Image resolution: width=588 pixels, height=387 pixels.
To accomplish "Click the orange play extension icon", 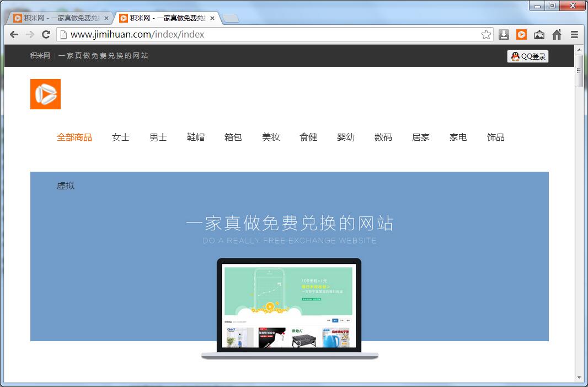I will (x=521, y=35).
